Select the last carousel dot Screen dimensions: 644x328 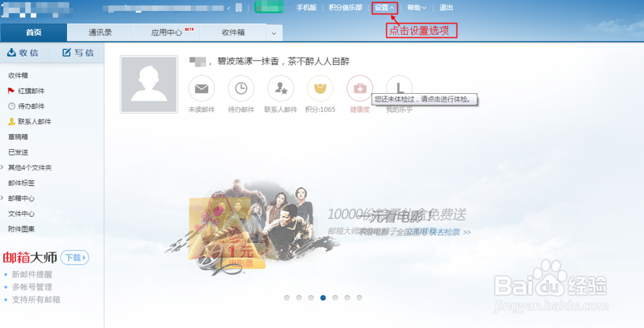359,298
